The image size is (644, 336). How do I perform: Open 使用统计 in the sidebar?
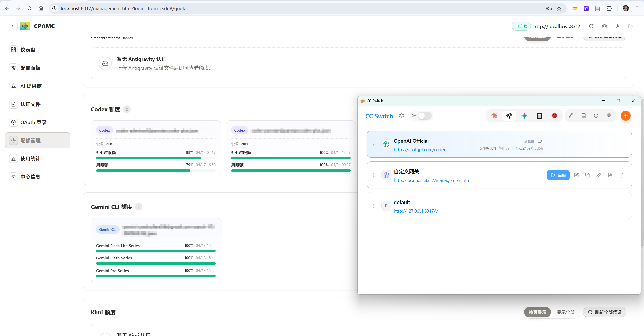point(30,159)
